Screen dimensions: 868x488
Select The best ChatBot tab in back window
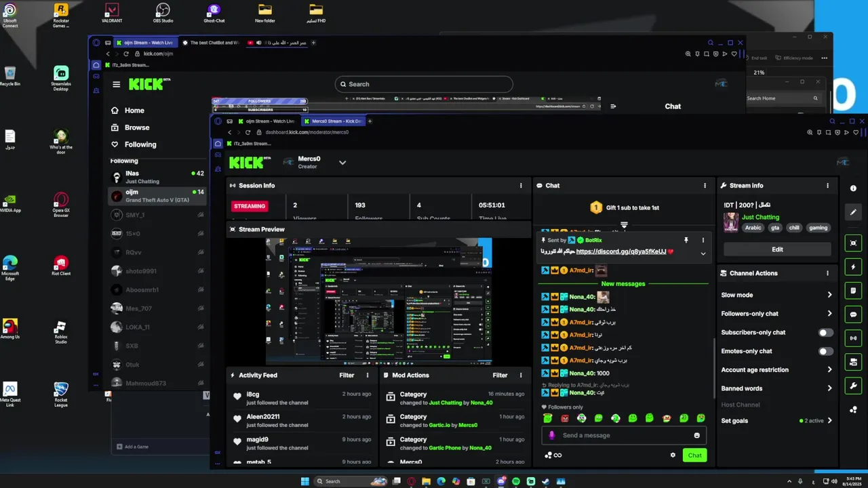(210, 43)
